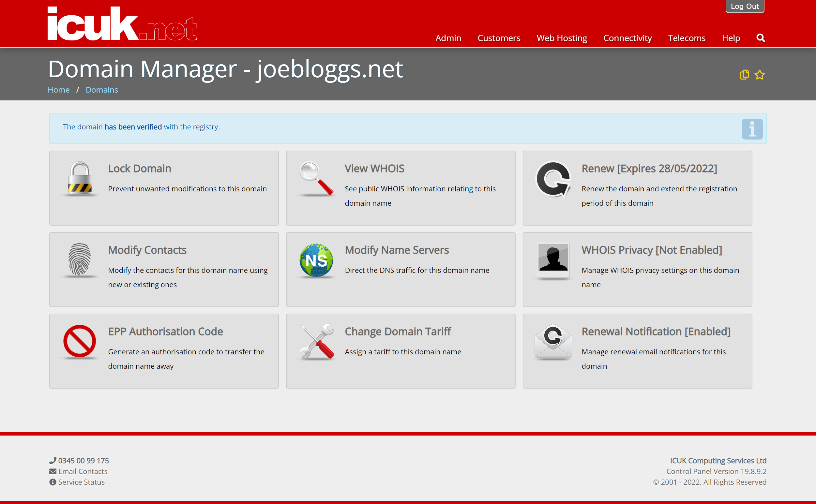Go to Domains breadcrumb link

[x=102, y=90]
